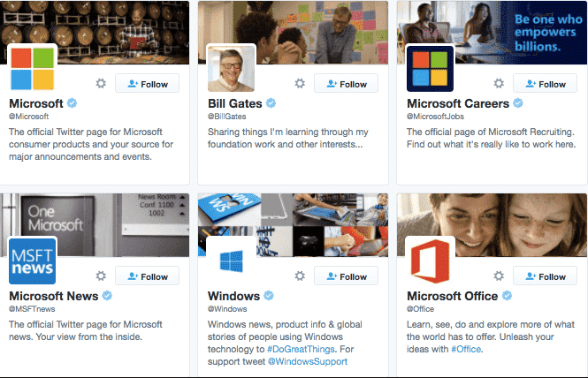Viewport: 588px width, 378px height.
Task: Open gear menu for Microsoft Office
Action: pos(499,276)
